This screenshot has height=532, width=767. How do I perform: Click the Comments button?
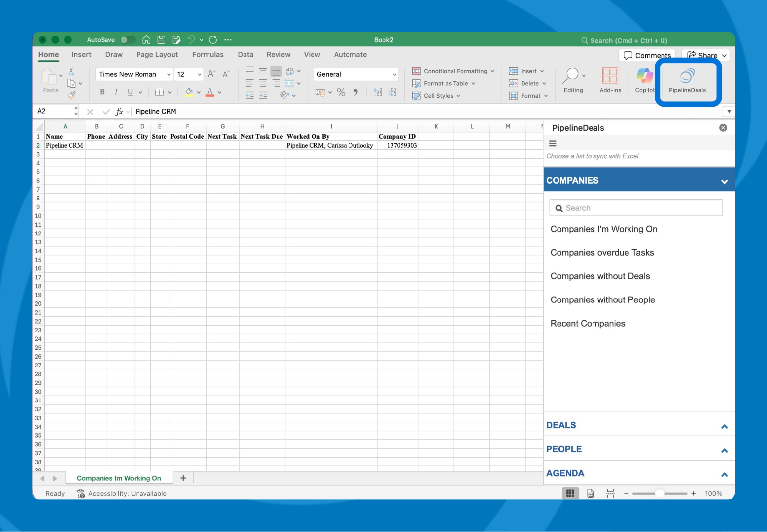click(647, 55)
